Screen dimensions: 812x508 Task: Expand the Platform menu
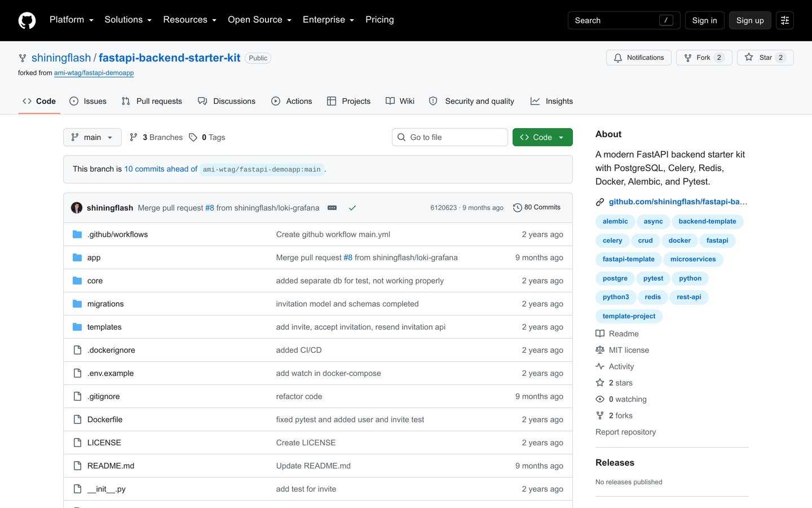[x=72, y=20]
